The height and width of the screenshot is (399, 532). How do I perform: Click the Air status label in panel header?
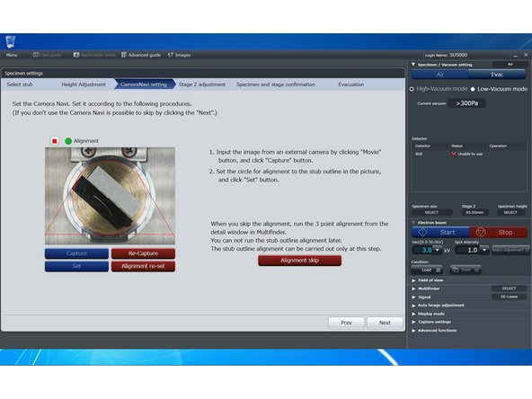[x=510, y=64]
